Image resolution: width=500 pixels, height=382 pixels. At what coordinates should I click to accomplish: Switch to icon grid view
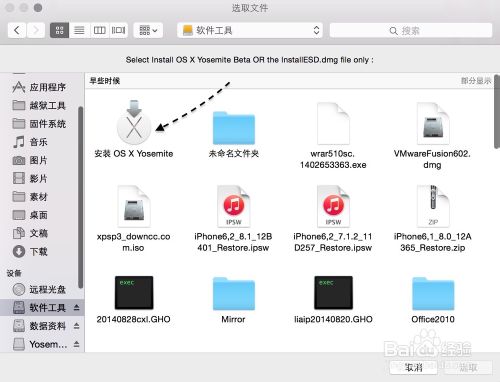(59, 30)
